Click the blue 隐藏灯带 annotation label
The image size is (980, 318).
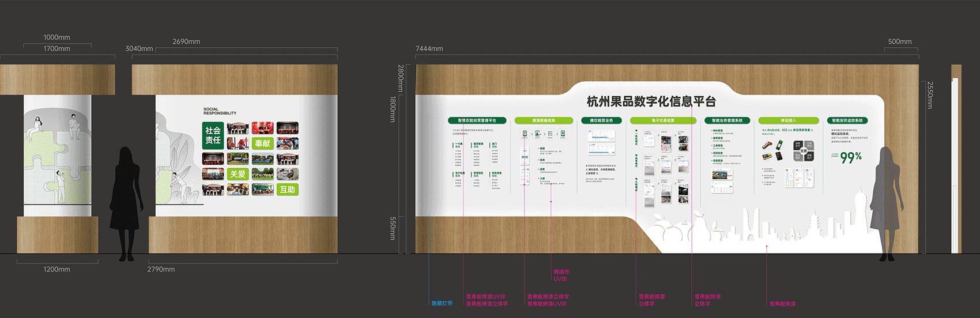pyautogui.click(x=442, y=303)
